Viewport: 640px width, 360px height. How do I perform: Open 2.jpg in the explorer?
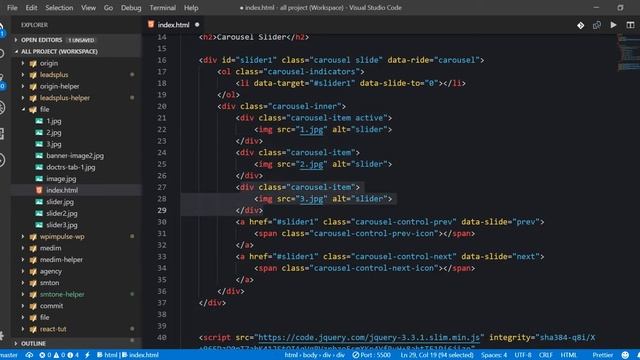pyautogui.click(x=53, y=133)
